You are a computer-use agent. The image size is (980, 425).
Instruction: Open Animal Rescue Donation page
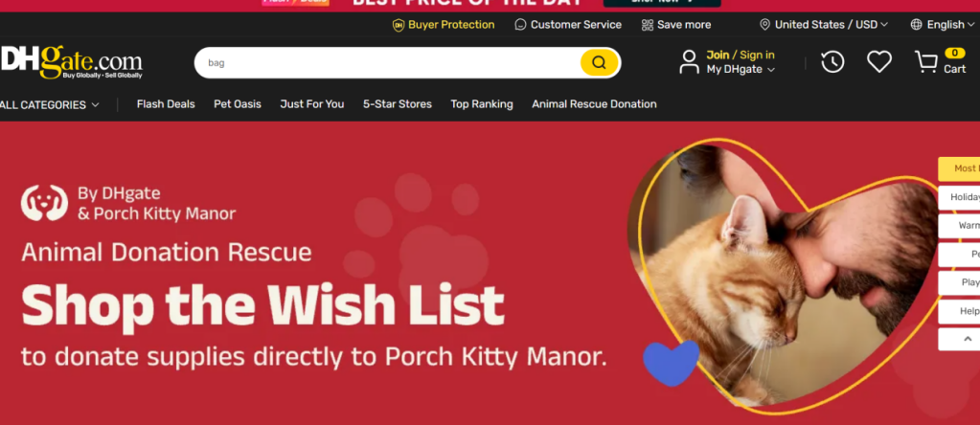(x=594, y=104)
